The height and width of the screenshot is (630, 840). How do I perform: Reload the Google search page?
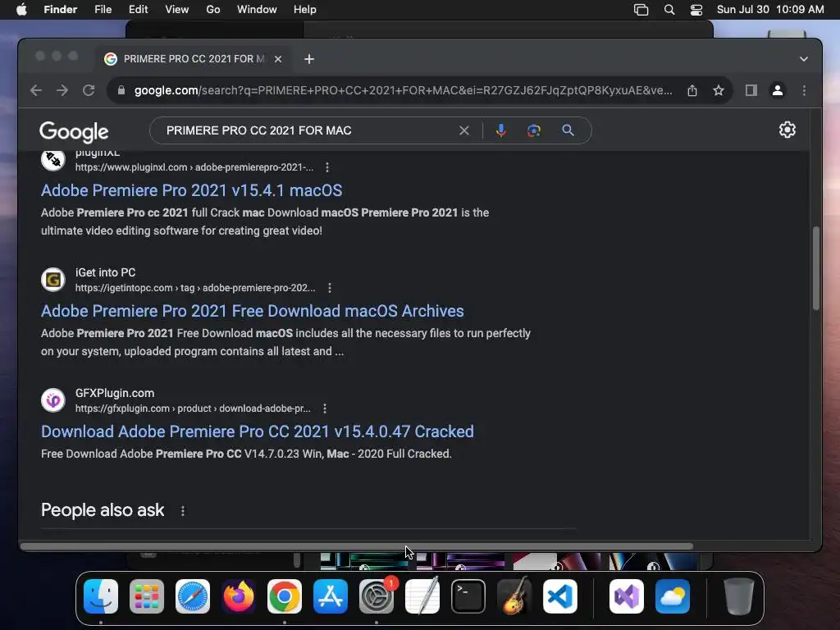coord(89,90)
